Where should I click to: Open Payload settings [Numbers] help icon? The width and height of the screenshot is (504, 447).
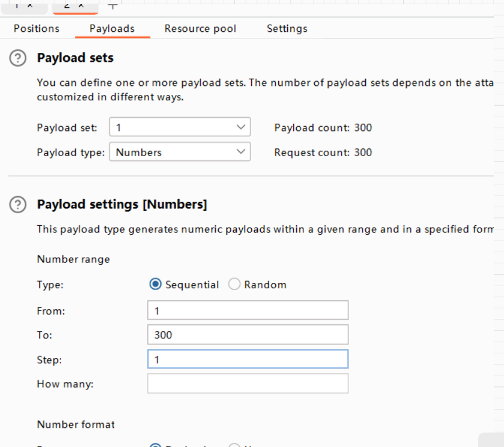tap(17, 204)
